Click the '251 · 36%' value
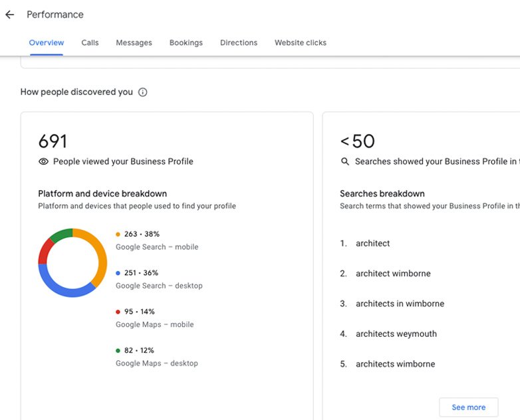 pos(141,273)
